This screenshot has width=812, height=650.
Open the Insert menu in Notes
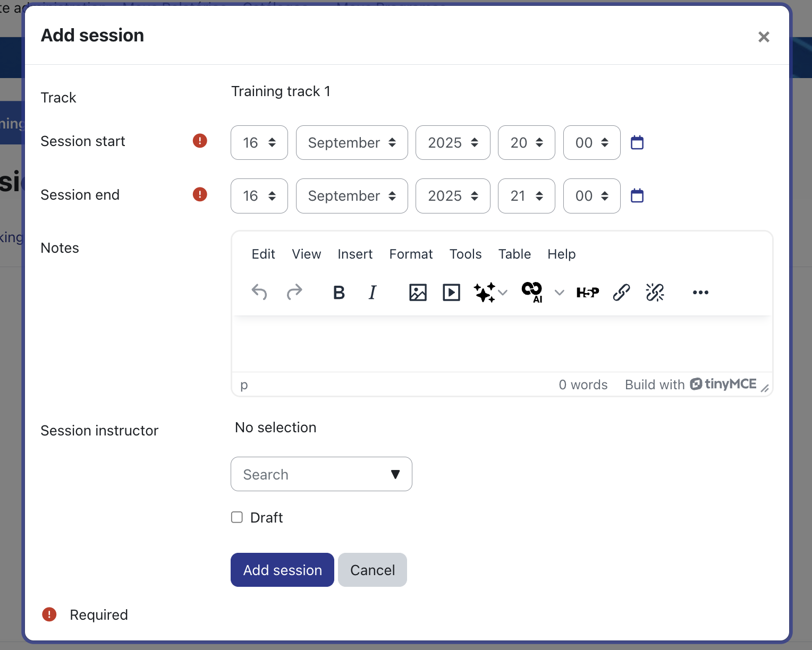(355, 254)
